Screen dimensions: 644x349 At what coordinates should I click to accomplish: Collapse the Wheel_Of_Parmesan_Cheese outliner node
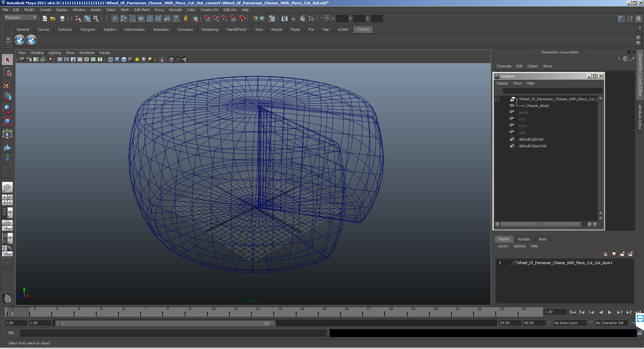pyautogui.click(x=497, y=99)
